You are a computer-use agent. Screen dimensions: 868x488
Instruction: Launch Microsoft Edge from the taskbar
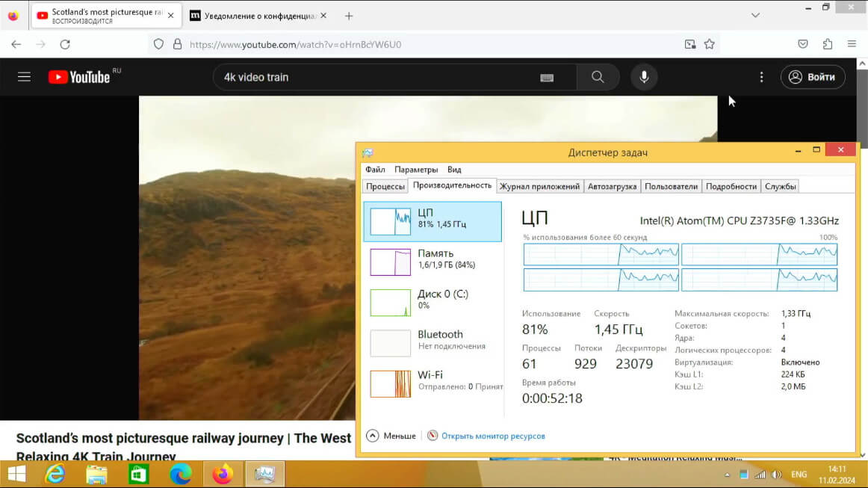(181, 474)
